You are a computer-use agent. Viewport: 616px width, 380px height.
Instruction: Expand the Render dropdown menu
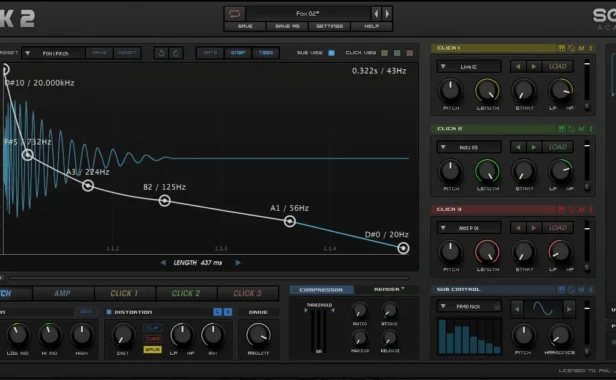(389, 289)
